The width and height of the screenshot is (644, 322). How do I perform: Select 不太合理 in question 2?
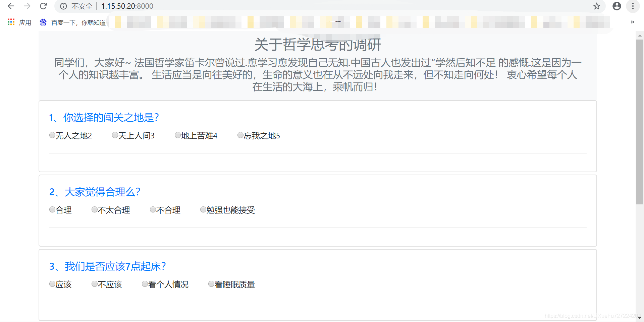coord(95,209)
